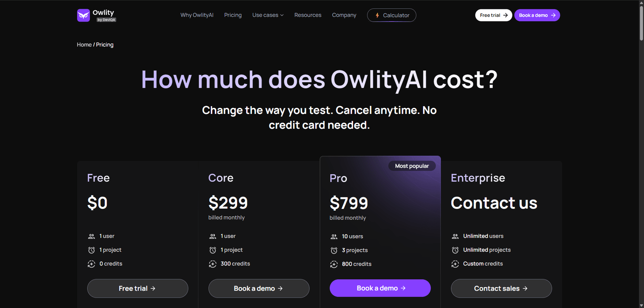This screenshot has height=308, width=644.
Task: Navigate to Home in the breadcrumb
Action: pyautogui.click(x=84, y=45)
